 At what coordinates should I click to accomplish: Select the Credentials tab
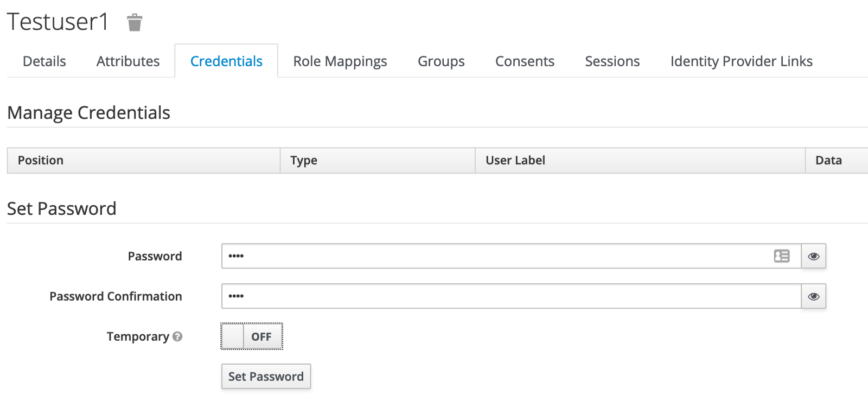tap(226, 61)
